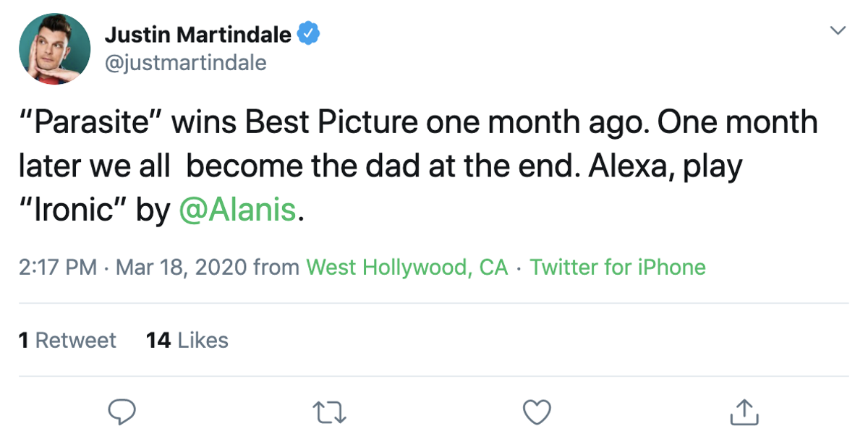Expand the tweet options chevron menu

pyautogui.click(x=838, y=30)
